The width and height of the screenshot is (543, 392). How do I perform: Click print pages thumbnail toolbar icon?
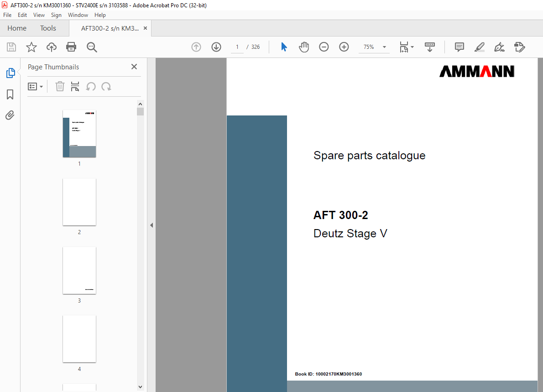coord(75,87)
